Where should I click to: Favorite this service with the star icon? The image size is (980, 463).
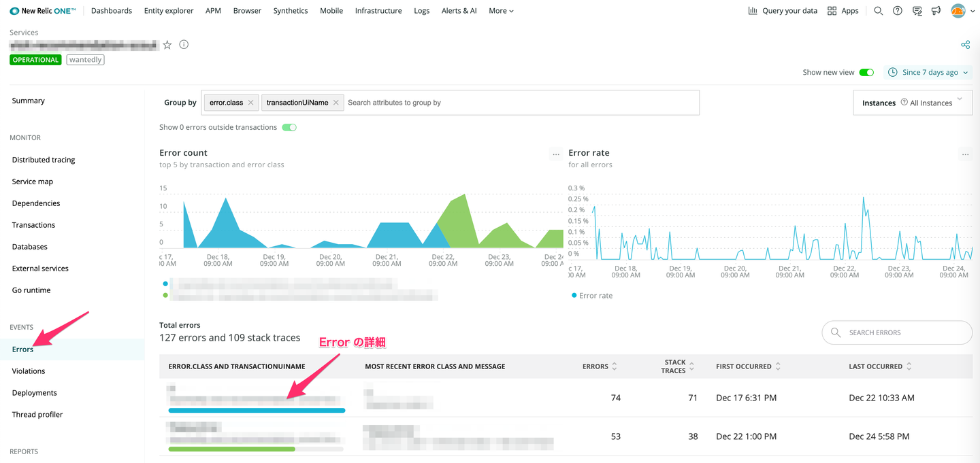coord(167,45)
